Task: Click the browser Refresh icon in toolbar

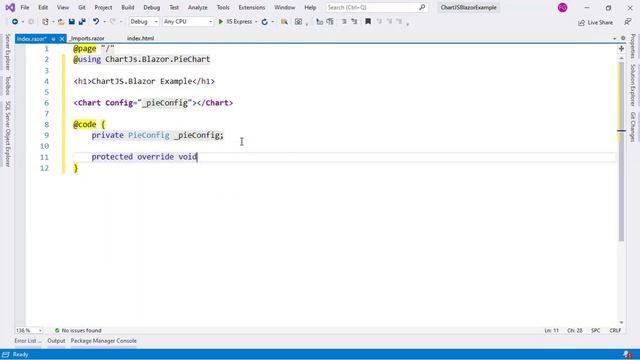Action: 264,22
